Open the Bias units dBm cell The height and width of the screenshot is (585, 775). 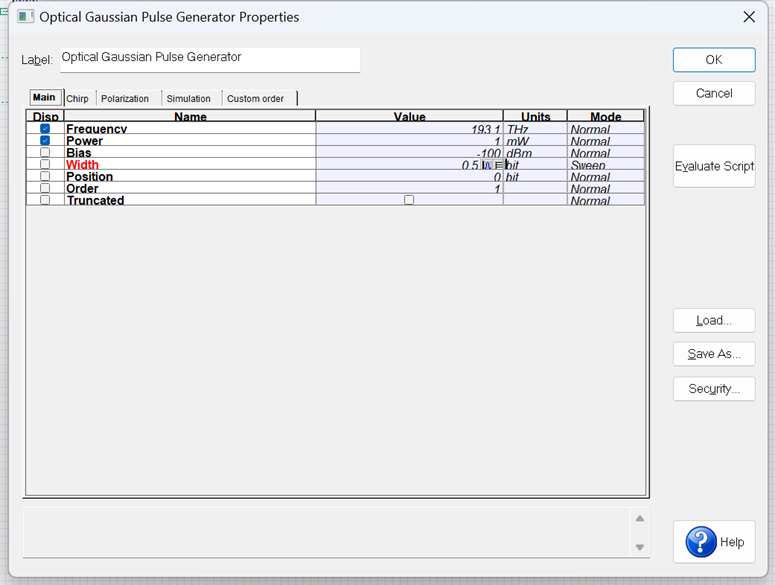(535, 152)
